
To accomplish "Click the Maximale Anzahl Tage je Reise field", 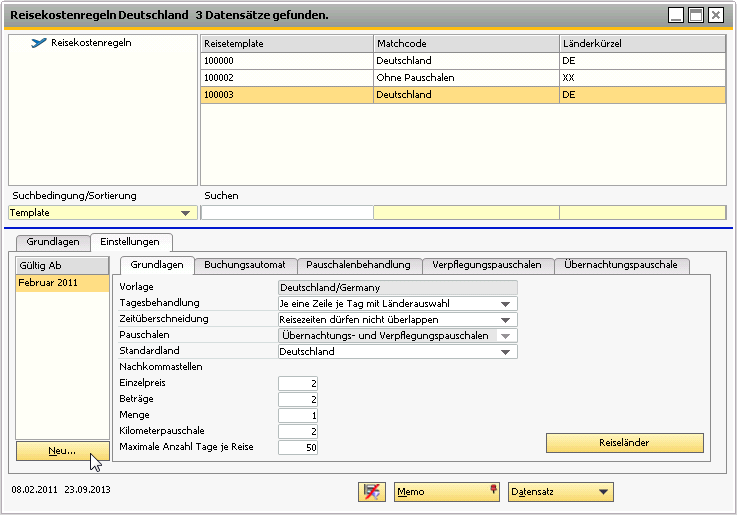I will [x=298, y=447].
